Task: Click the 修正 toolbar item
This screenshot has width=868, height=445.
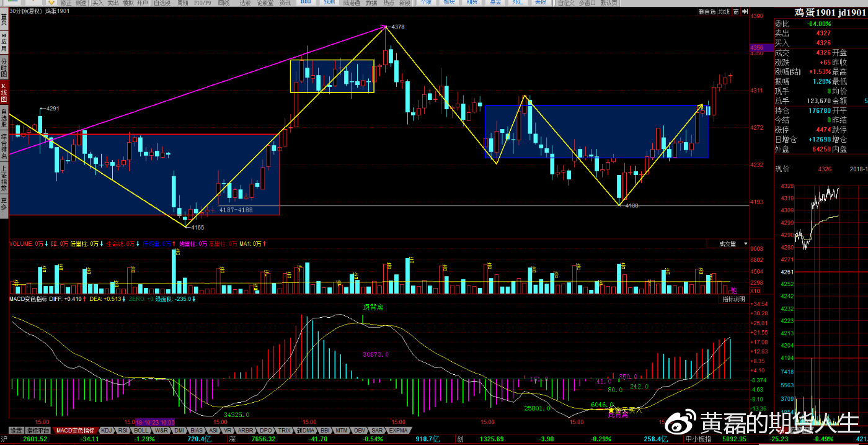Action: [x=66, y=3]
